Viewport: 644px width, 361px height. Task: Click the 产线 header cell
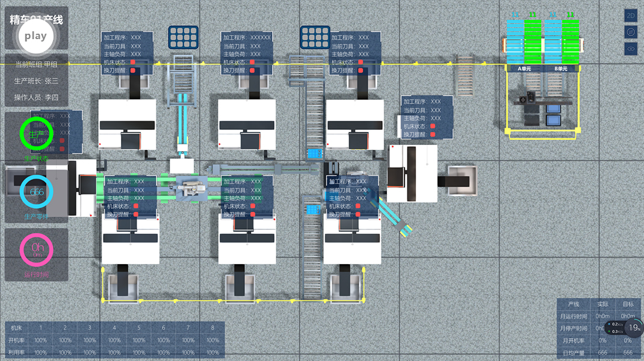(x=574, y=304)
